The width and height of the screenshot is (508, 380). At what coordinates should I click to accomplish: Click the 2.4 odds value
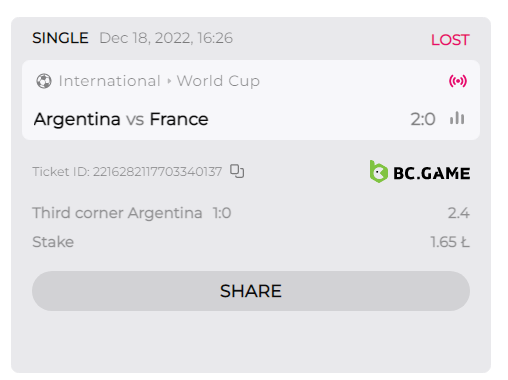pos(459,213)
